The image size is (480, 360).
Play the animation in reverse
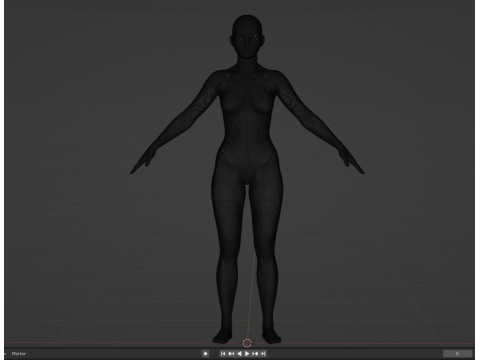(x=239, y=354)
